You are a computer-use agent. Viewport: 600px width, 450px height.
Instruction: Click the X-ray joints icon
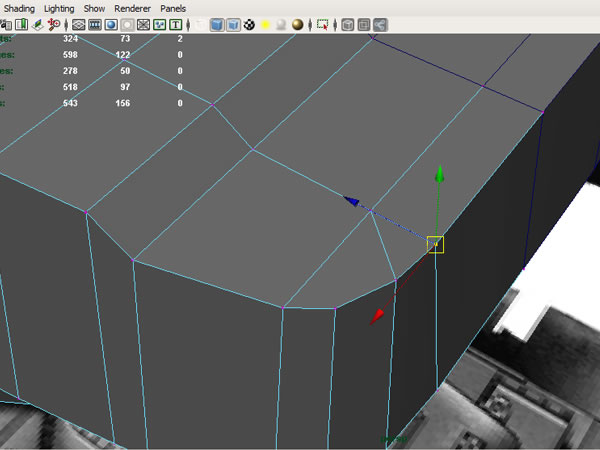pyautogui.click(x=380, y=25)
